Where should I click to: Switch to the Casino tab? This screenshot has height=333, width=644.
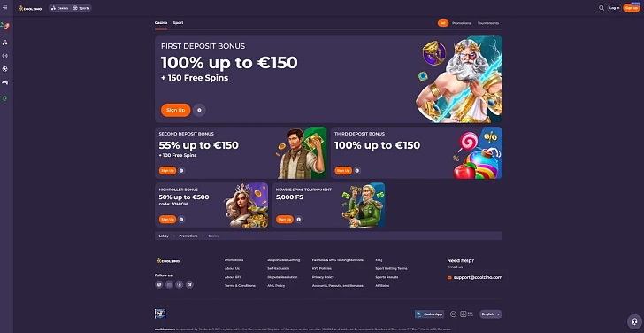click(x=161, y=23)
